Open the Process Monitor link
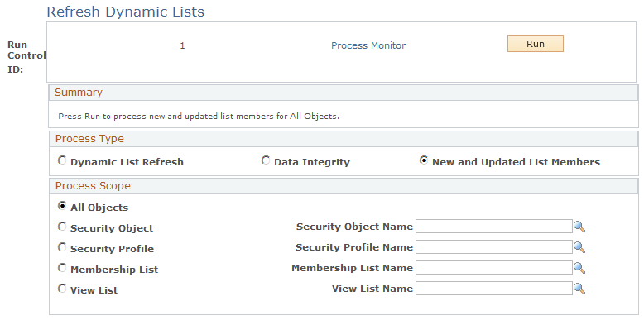Image resolution: width=644 pixels, height=320 pixels. pos(368,45)
